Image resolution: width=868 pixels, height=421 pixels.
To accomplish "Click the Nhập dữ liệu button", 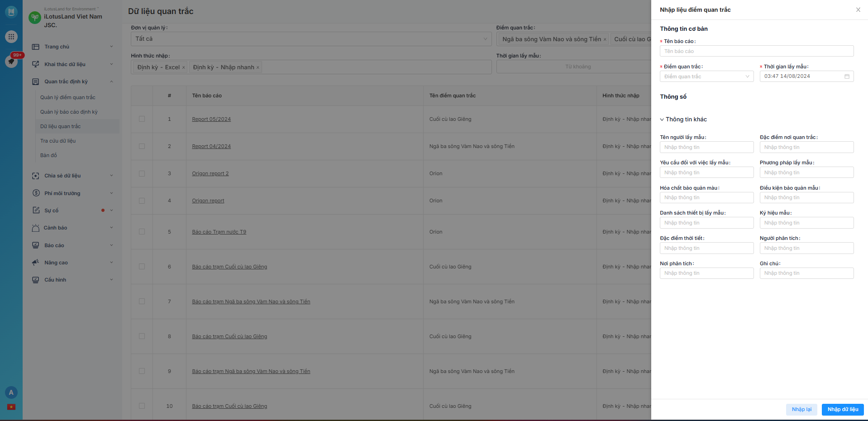I will (843, 409).
